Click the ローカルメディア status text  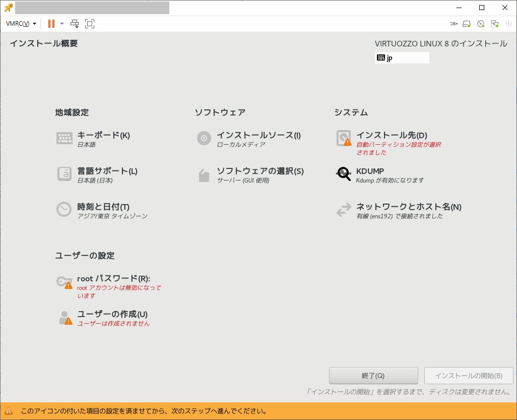point(241,145)
